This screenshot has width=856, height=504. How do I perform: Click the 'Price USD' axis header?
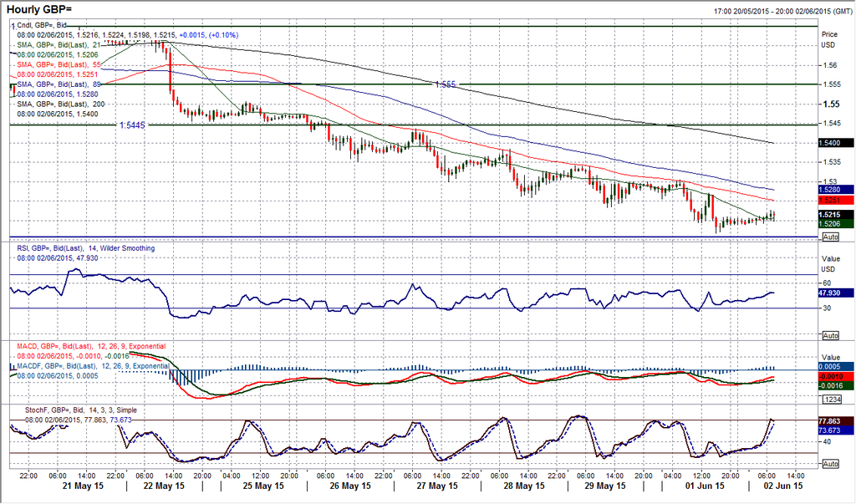tap(829, 39)
